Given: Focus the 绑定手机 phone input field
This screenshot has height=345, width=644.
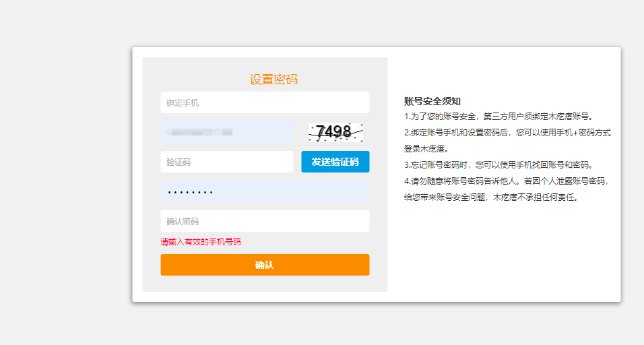Looking at the screenshot, I should point(265,102).
